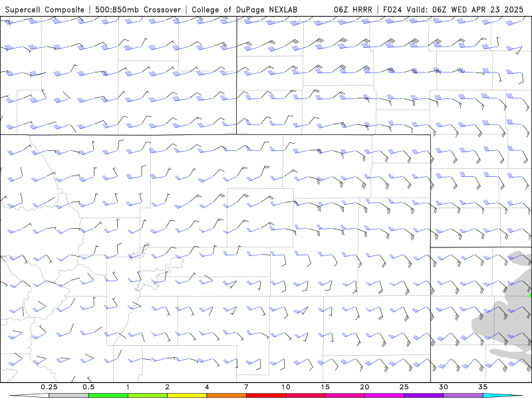Image resolution: width=532 pixels, height=399 pixels.
Task: Select the red color bar segment (7–10)
Action: tap(265, 396)
